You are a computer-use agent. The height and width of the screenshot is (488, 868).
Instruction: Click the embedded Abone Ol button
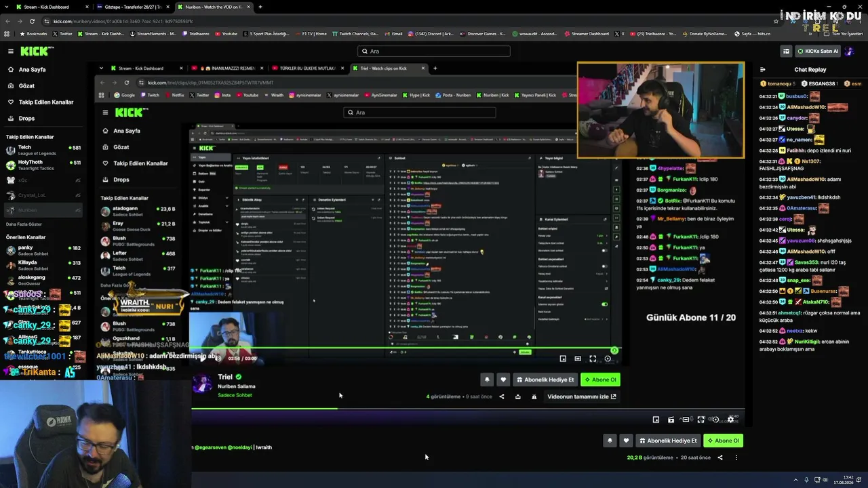tap(601, 380)
